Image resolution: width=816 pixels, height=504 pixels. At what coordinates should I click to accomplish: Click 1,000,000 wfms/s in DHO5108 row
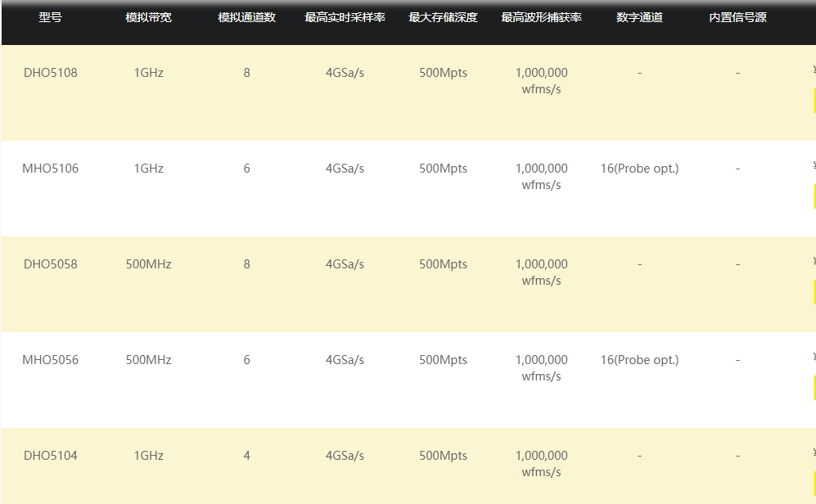point(541,81)
